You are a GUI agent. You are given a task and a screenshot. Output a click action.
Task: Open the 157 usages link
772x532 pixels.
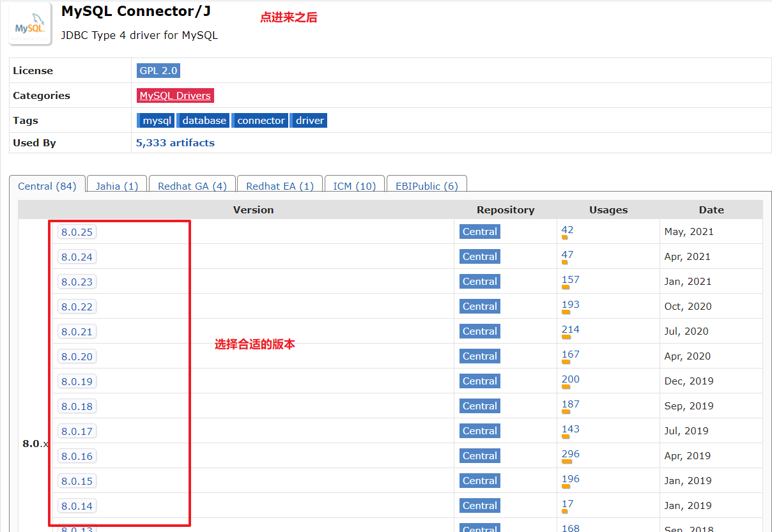point(571,279)
